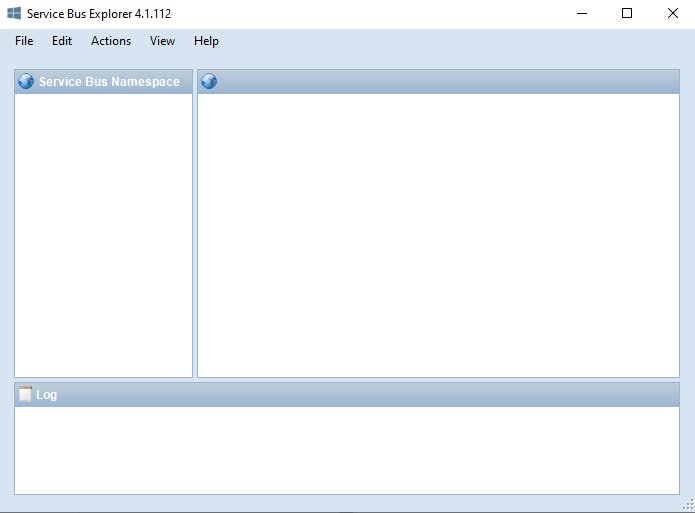Click the Log panel notepad icon
695x513 pixels.
coord(25,394)
